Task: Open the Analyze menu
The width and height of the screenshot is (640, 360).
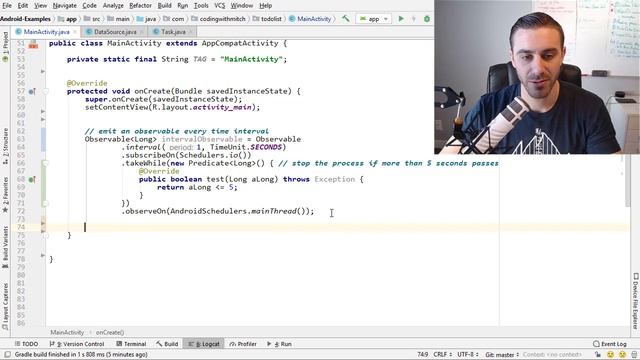Action: coord(113,6)
